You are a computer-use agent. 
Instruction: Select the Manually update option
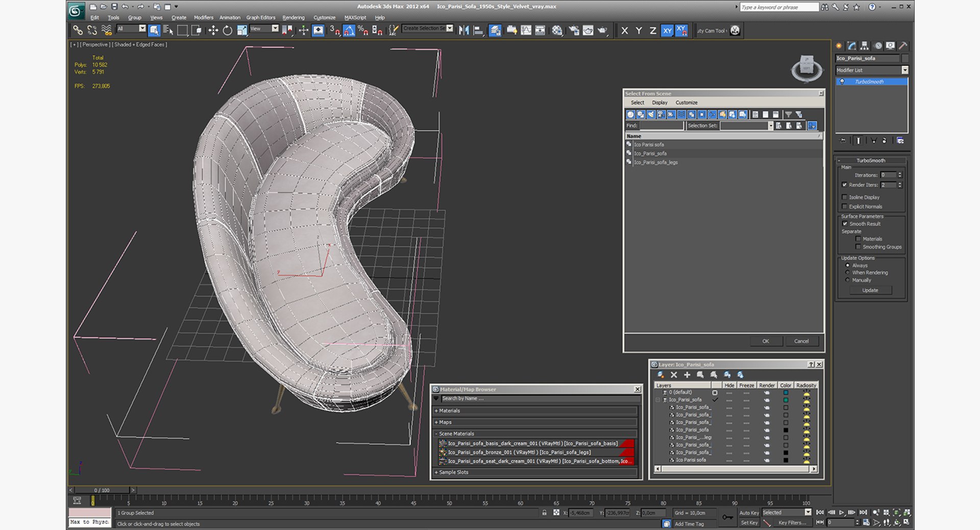(848, 280)
